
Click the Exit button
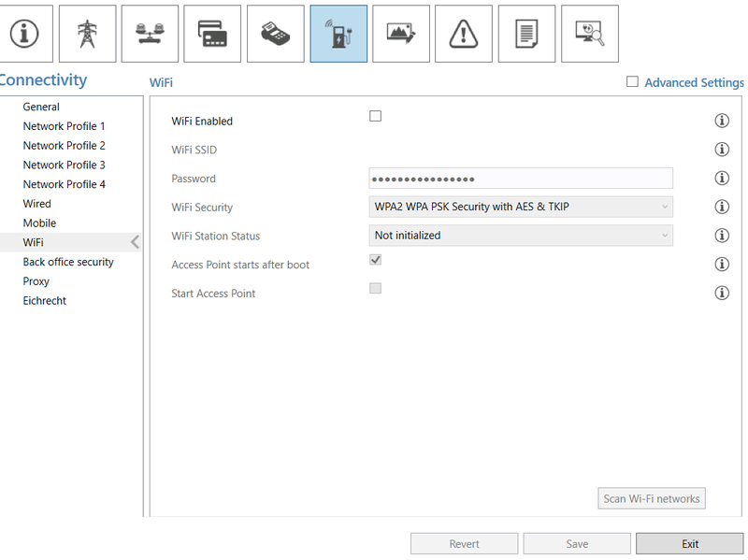tap(690, 544)
